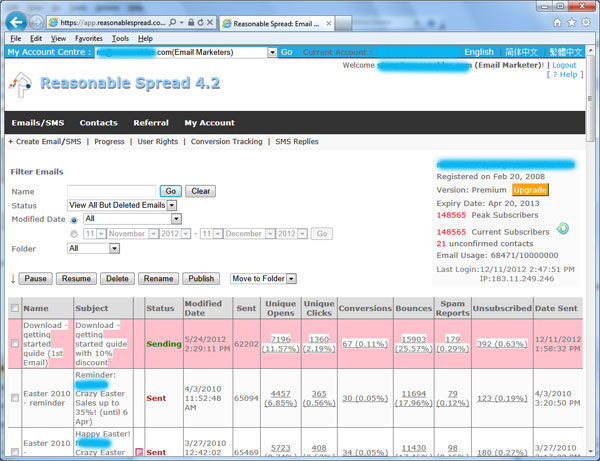The height and width of the screenshot is (461, 600).
Task: Stop loading with the X icon in address bar
Action: pyautogui.click(x=210, y=23)
